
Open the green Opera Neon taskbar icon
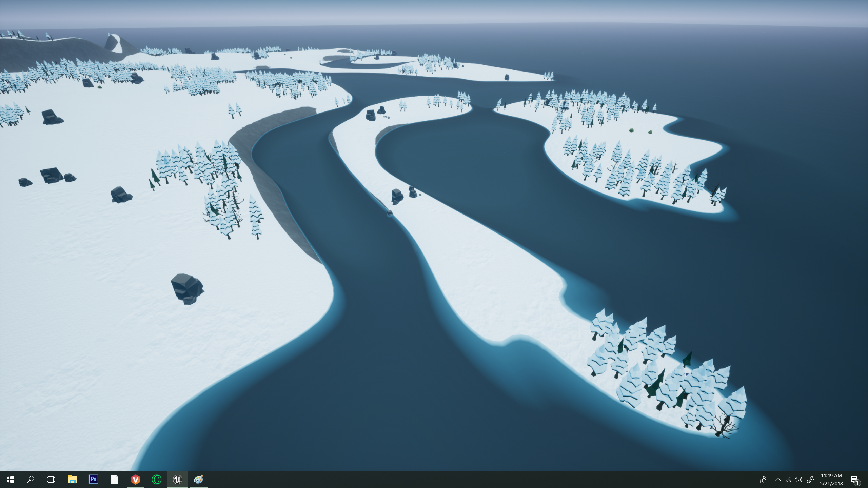pos(156,480)
